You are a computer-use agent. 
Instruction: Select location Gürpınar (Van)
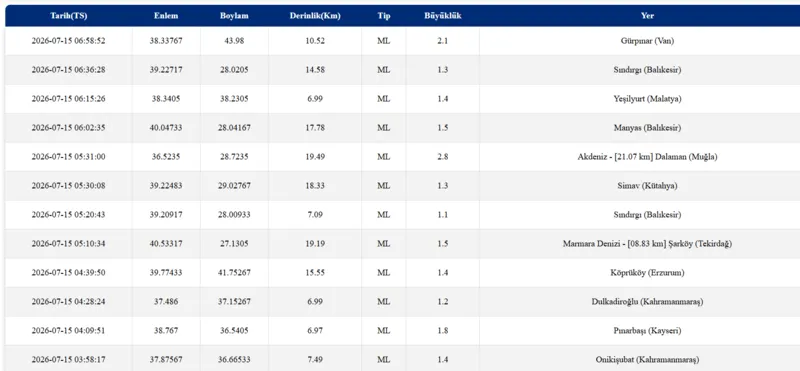tap(647, 41)
